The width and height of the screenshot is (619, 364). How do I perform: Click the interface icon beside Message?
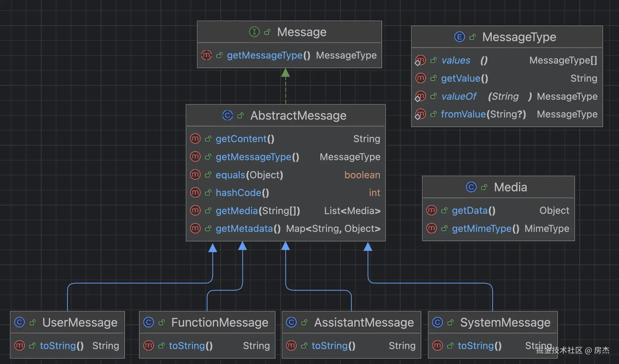[x=254, y=32]
